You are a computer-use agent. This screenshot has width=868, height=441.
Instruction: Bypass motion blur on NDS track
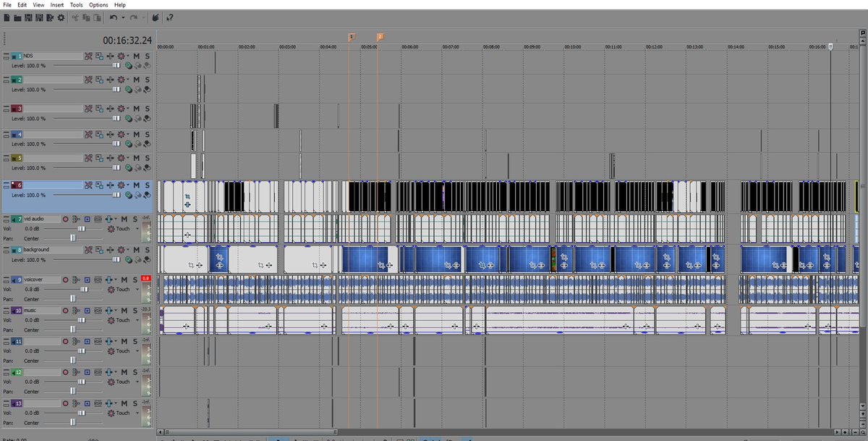coord(88,56)
